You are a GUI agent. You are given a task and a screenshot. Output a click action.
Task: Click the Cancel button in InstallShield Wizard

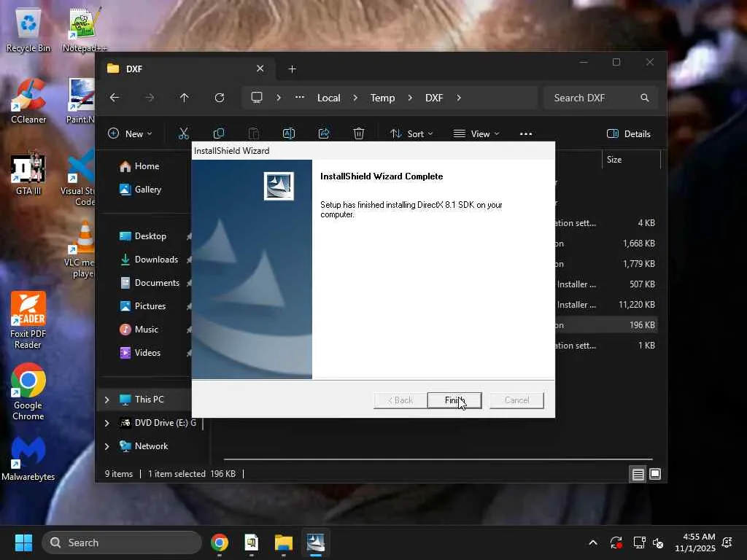(x=516, y=400)
